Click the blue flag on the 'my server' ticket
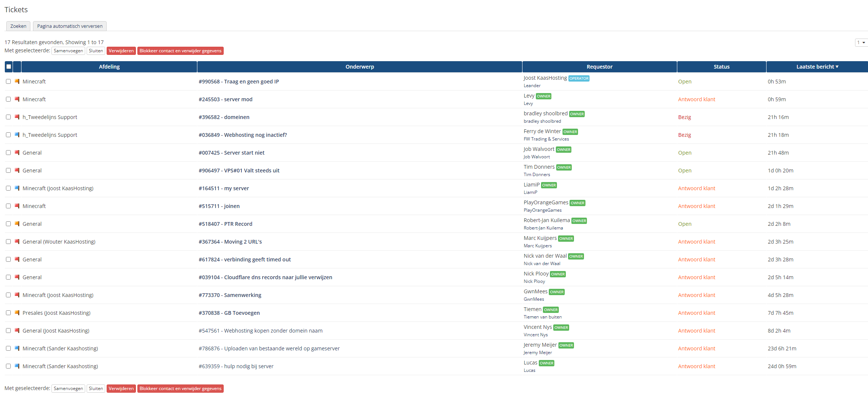The image size is (868, 393). click(17, 188)
